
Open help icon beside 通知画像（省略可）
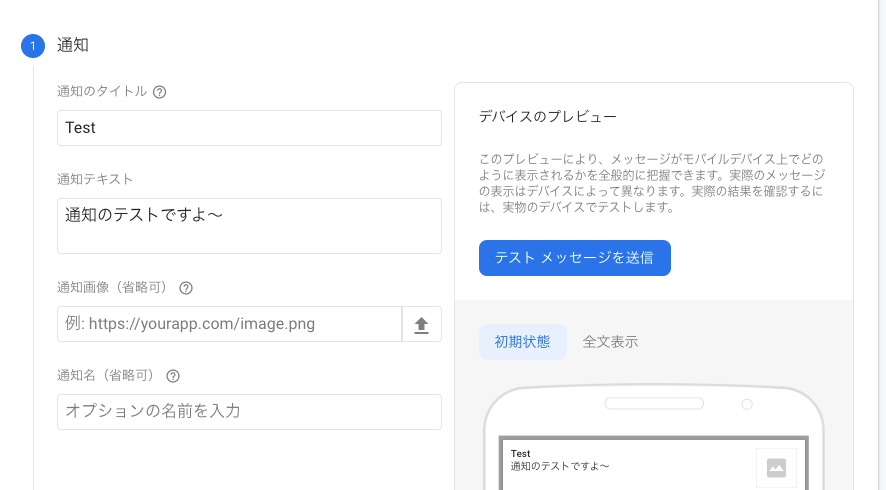coord(186,288)
